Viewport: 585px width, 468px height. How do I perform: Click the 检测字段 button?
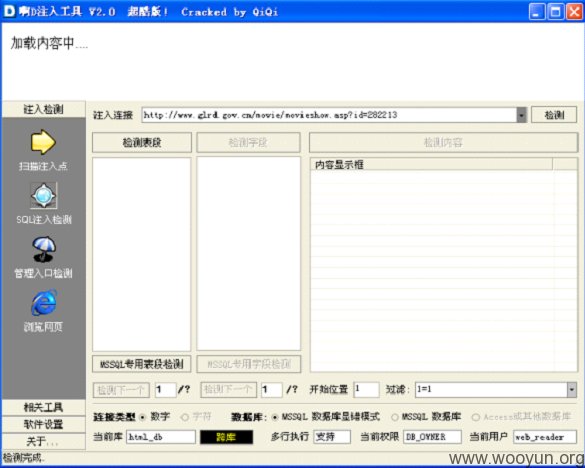[x=248, y=143]
